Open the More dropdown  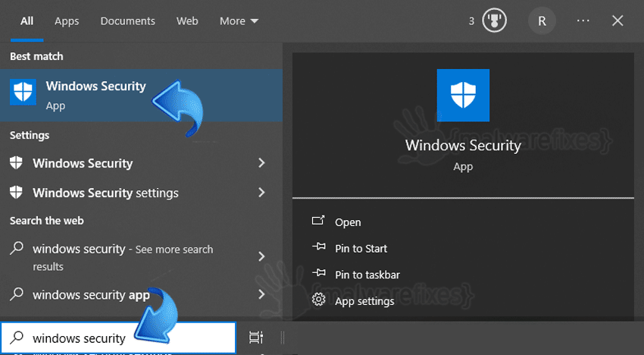pos(239,21)
